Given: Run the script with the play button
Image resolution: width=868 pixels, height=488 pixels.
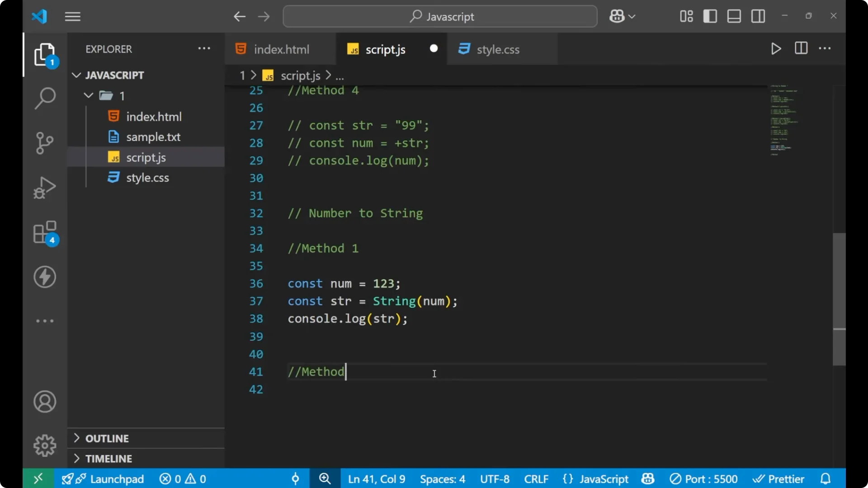Looking at the screenshot, I should (776, 49).
